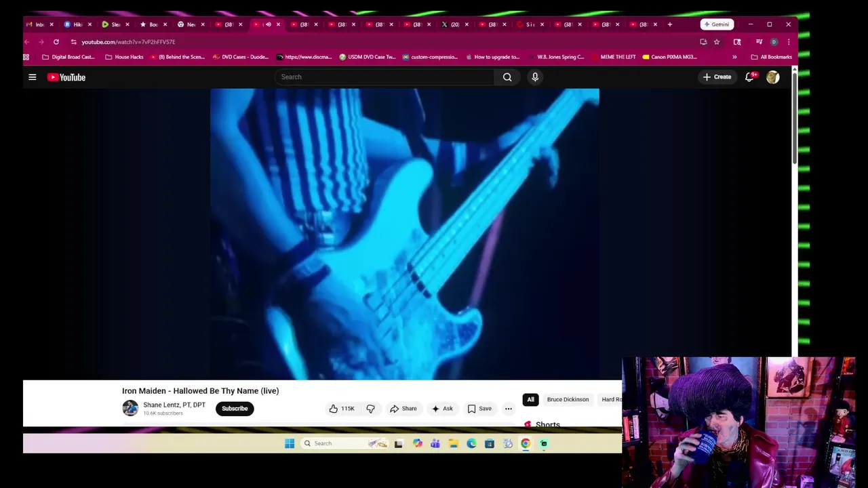Open W.B. Jones Spring bookmark
The image size is (868, 488).
click(556, 57)
